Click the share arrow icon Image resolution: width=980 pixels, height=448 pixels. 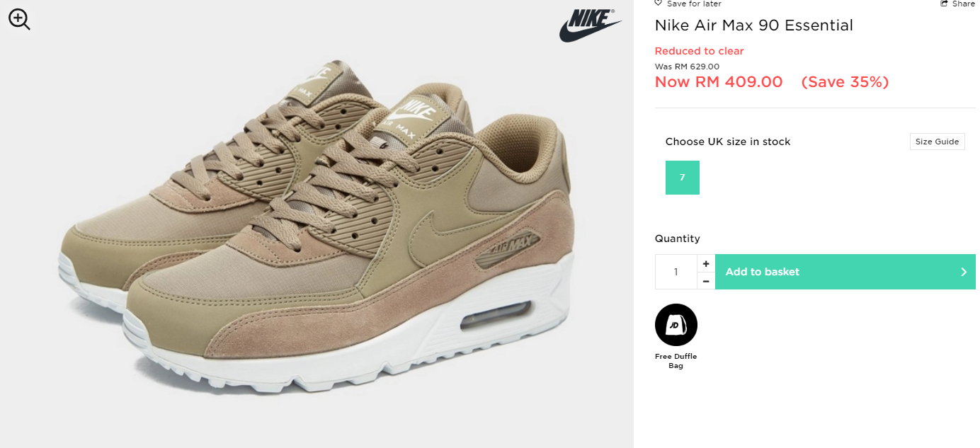(x=944, y=4)
